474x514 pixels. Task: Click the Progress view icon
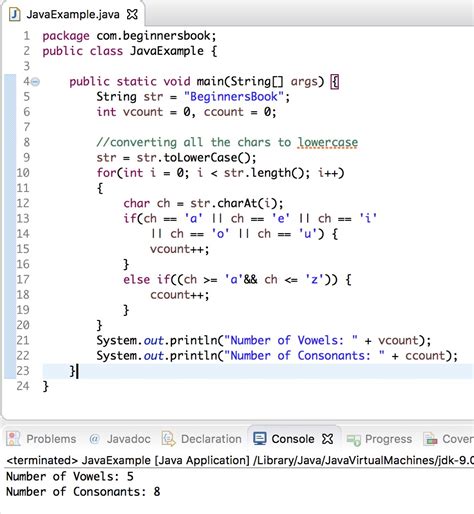pos(353,439)
